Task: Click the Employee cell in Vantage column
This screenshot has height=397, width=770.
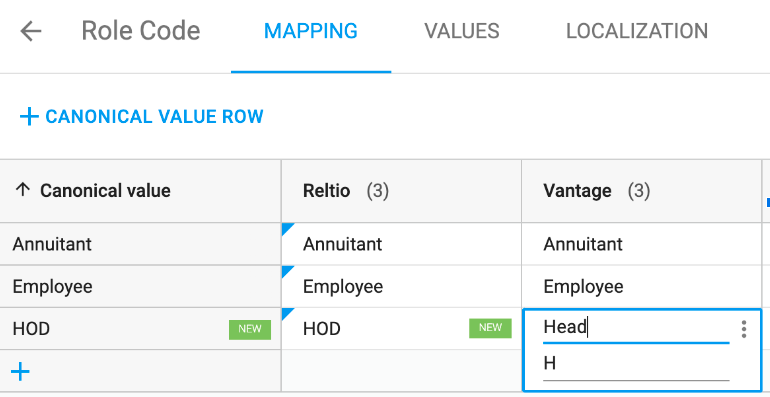Action: click(x=641, y=286)
